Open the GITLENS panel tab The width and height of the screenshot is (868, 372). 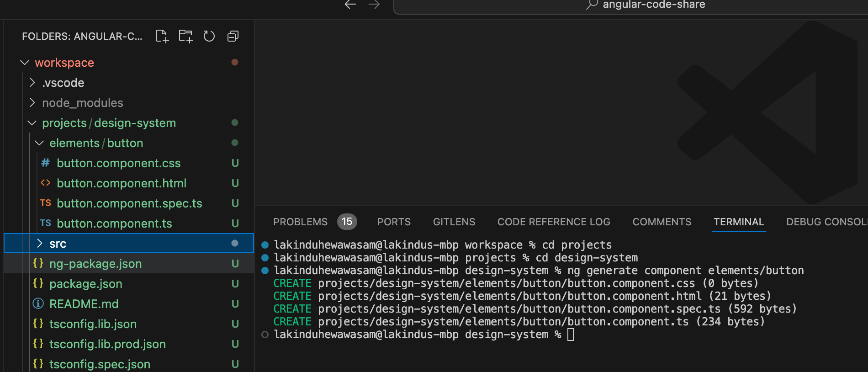click(454, 222)
